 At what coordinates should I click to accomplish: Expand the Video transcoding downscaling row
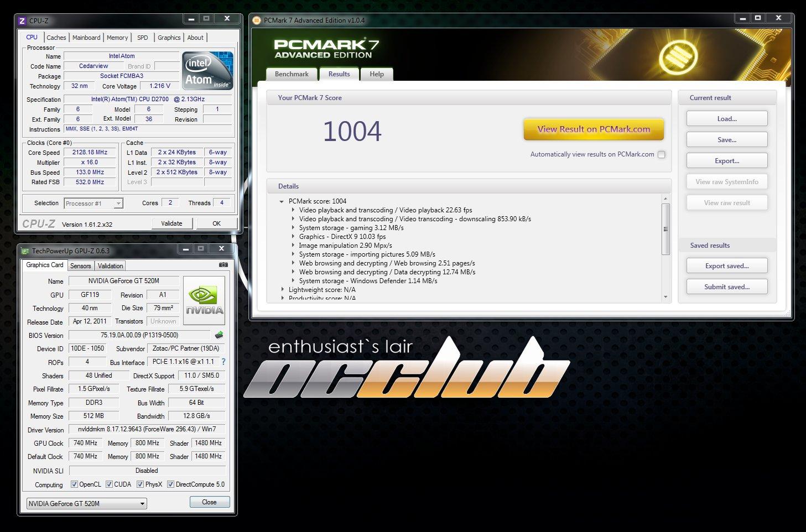pyautogui.click(x=293, y=219)
